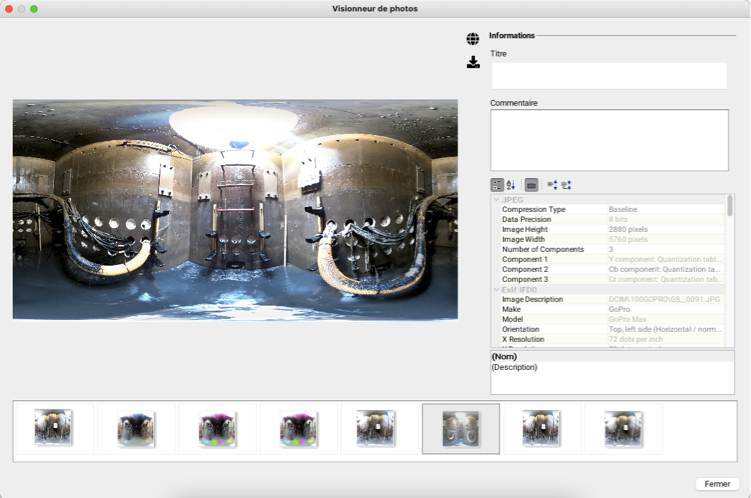Sort metadata properties alphabetically
The image size is (751, 498).
coord(511,185)
